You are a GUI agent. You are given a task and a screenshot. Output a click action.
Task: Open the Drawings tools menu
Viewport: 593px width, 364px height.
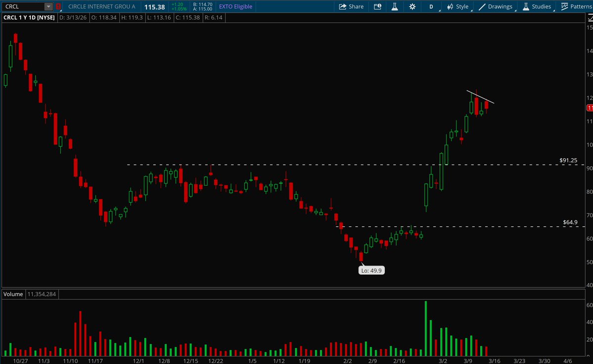coord(496,6)
